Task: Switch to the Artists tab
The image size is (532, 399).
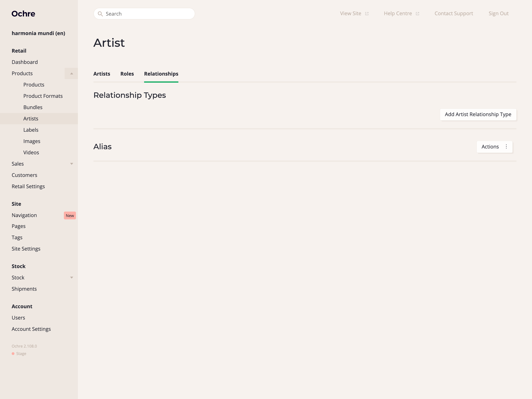Action: point(102,74)
